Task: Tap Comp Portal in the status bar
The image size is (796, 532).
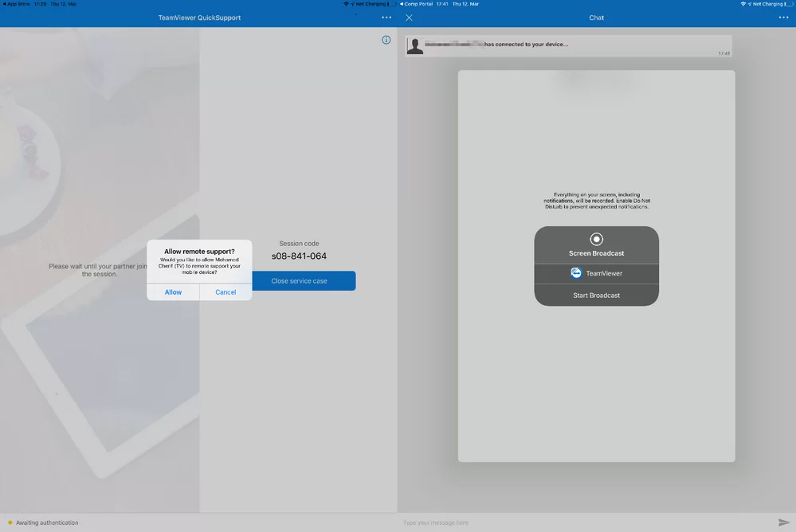Action: point(418,3)
